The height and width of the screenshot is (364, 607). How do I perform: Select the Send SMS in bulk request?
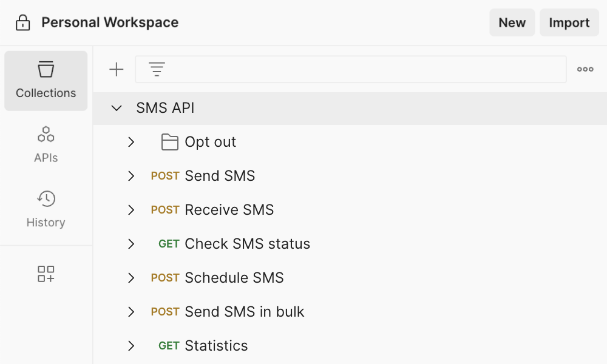click(244, 312)
